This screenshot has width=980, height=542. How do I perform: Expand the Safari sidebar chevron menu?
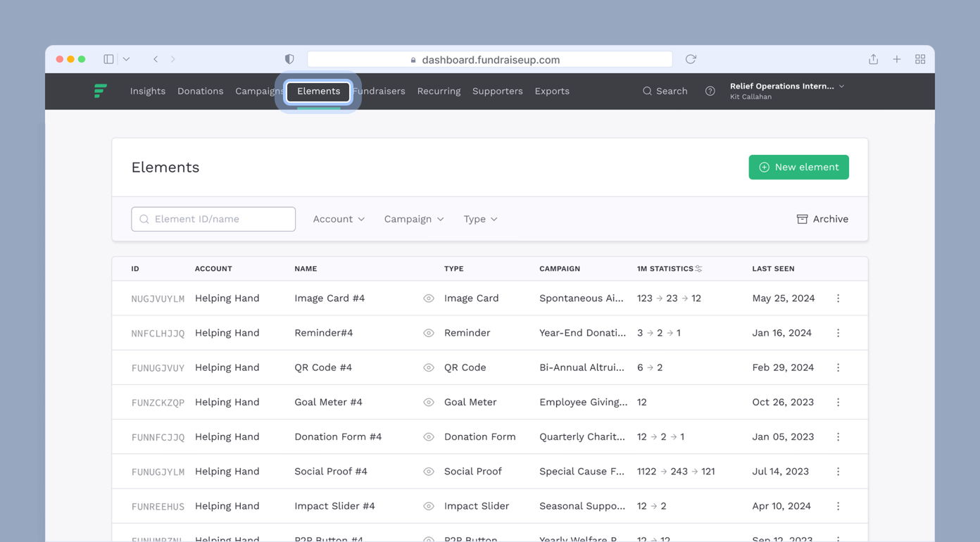(x=126, y=59)
